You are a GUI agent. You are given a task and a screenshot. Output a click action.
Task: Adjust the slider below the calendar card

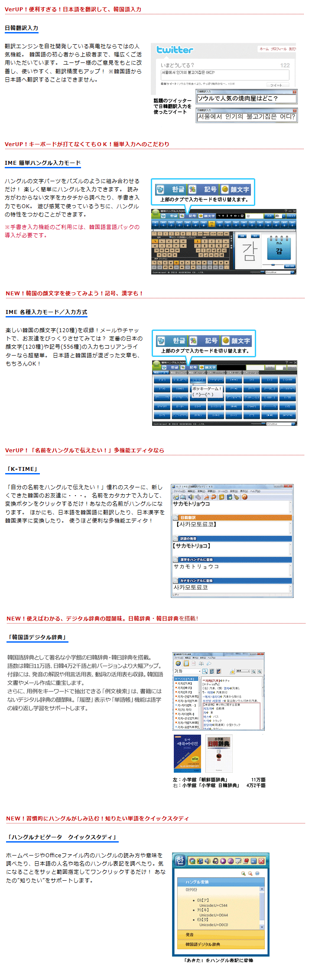pos(273,265)
